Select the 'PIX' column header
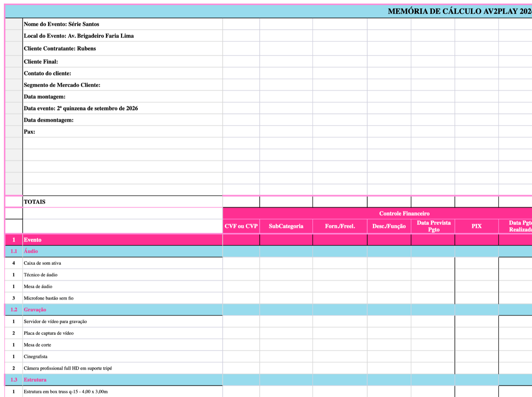The width and height of the screenshot is (532, 397). (476, 226)
